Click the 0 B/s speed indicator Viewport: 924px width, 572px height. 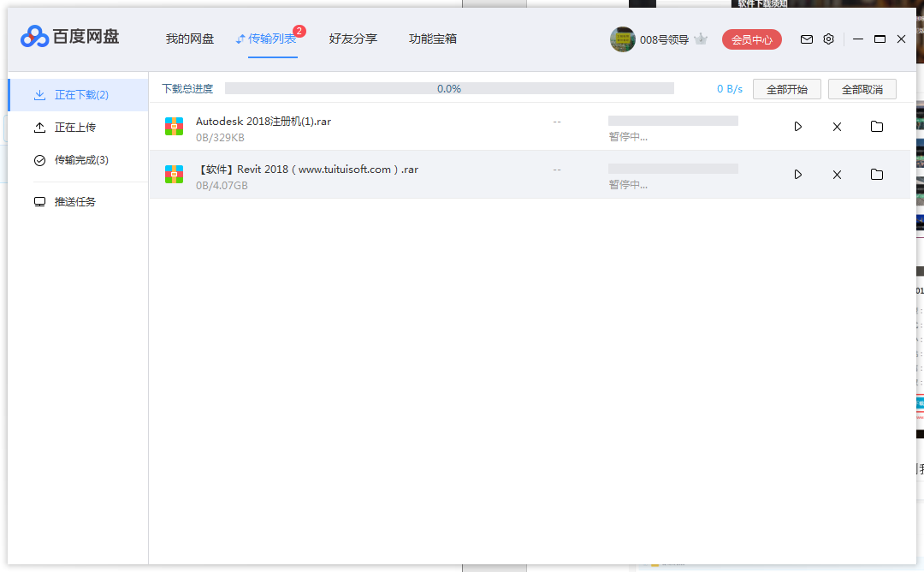(730, 89)
